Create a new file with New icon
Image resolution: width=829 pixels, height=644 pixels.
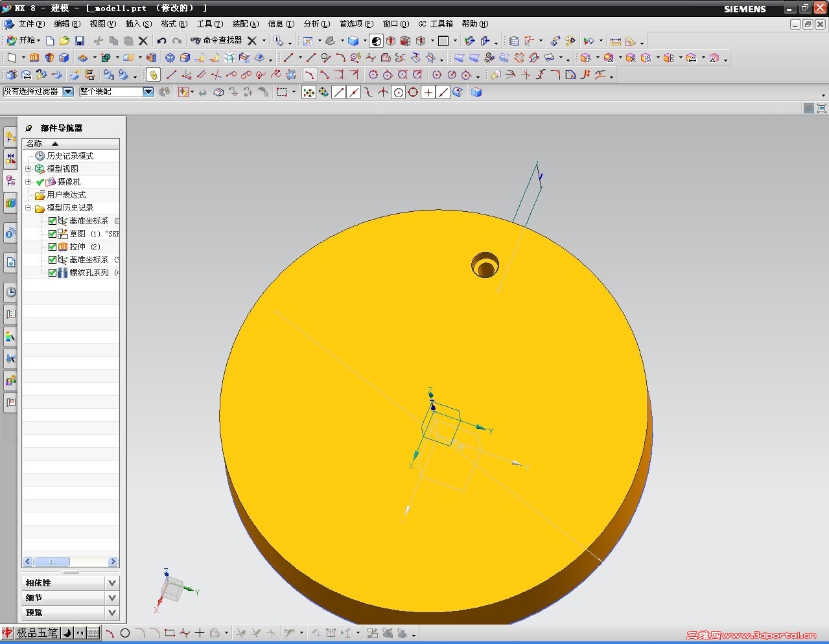click(x=50, y=40)
